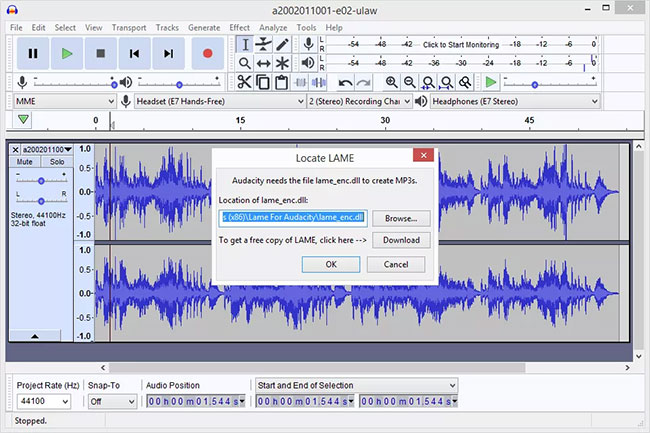This screenshot has height=433, width=650.
Task: Click Click to Start Monitoring on meter
Action: [x=461, y=44]
